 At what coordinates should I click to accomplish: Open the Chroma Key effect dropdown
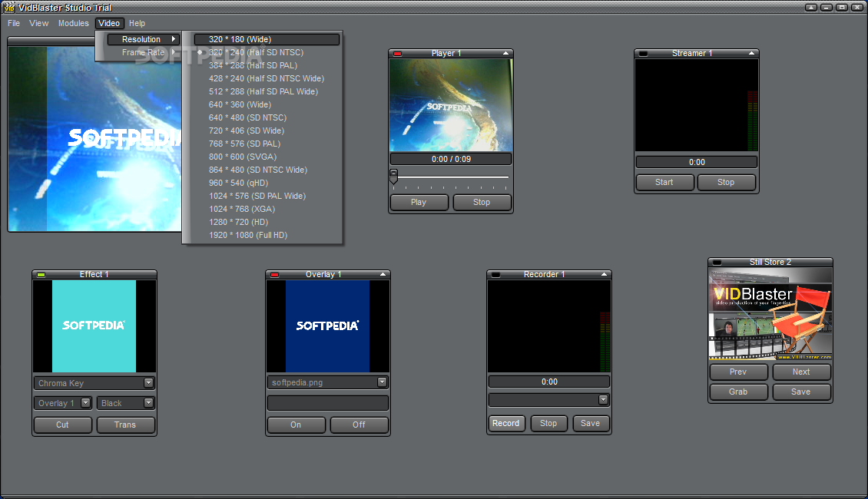click(148, 383)
